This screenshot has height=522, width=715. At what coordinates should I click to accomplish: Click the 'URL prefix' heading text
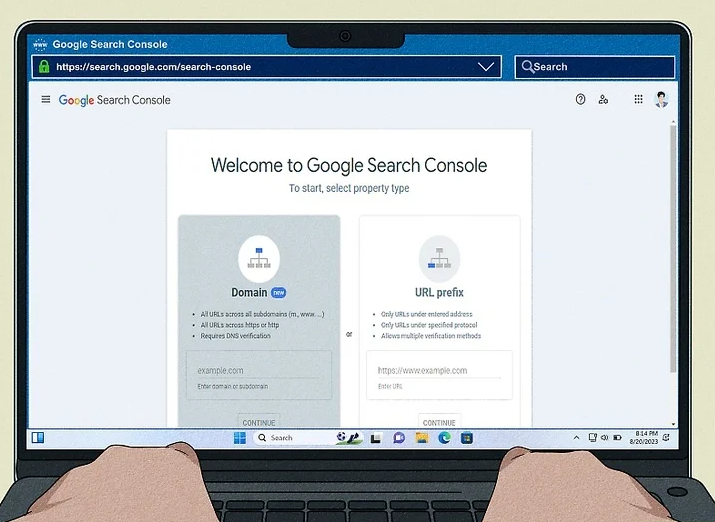[439, 293]
